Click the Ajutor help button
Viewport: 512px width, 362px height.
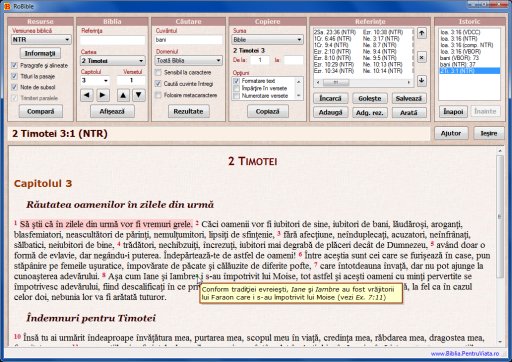tap(451, 133)
